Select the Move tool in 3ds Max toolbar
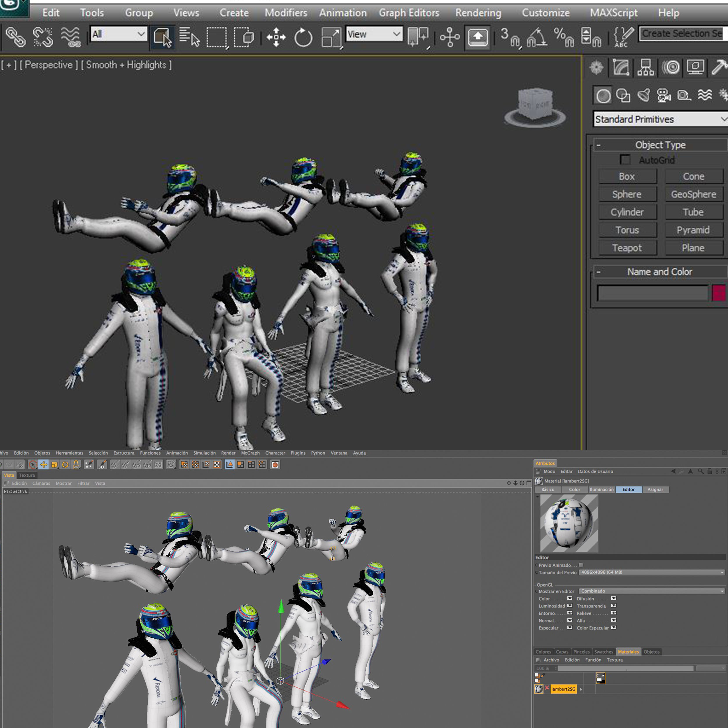Image resolution: width=728 pixels, height=728 pixels. click(276, 37)
